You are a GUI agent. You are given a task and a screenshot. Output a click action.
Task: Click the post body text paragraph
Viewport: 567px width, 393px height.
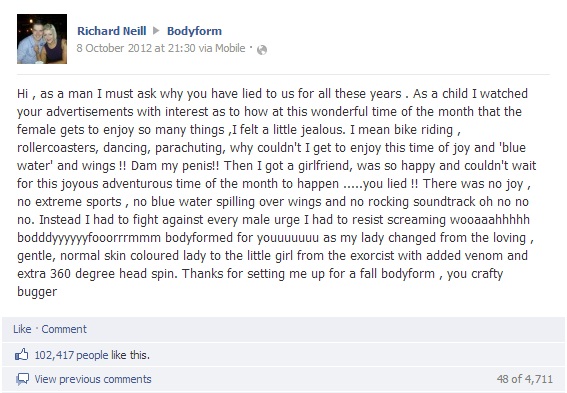pyautogui.click(x=277, y=192)
